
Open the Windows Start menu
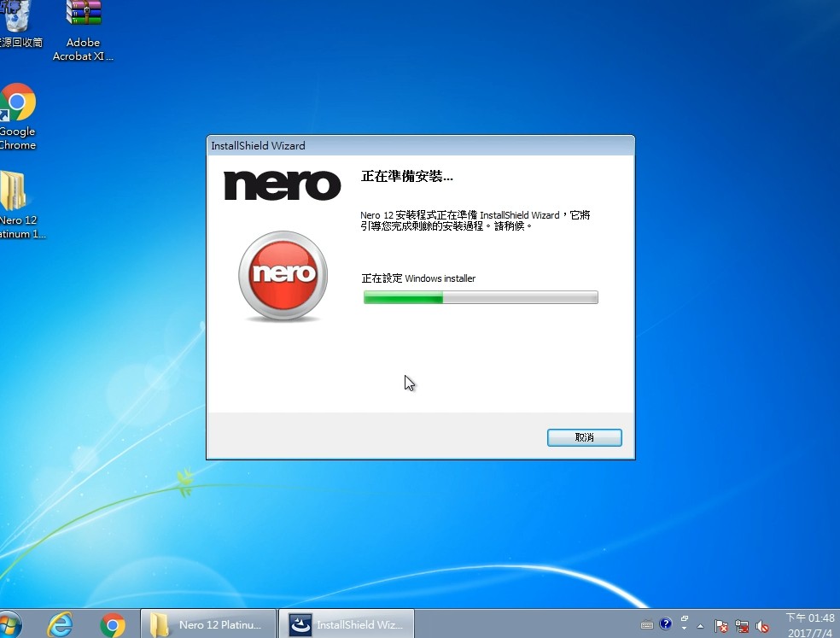pyautogui.click(x=10, y=624)
